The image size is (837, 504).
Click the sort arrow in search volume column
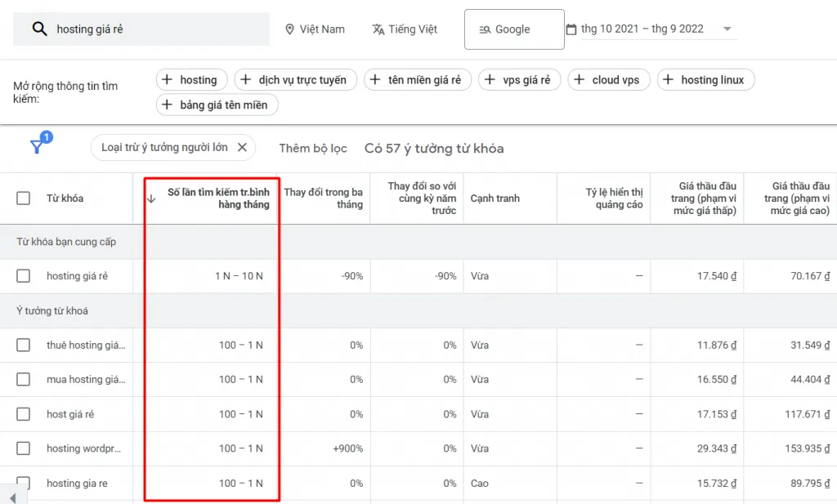(151, 198)
